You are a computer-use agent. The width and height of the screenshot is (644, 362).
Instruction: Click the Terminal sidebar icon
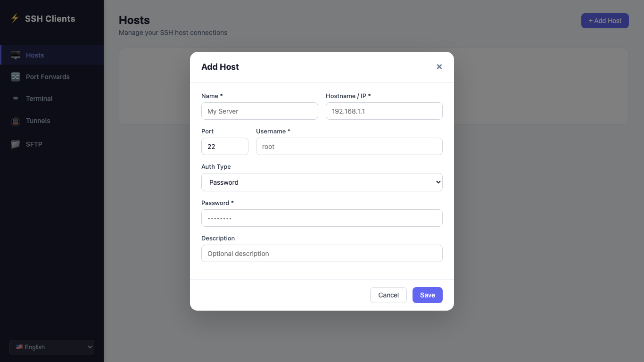(x=16, y=99)
